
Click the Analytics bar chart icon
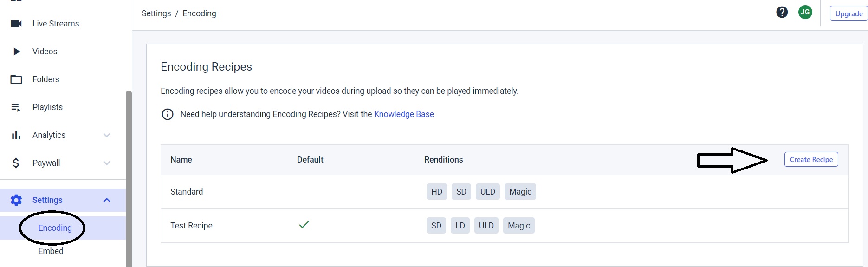[x=16, y=135]
